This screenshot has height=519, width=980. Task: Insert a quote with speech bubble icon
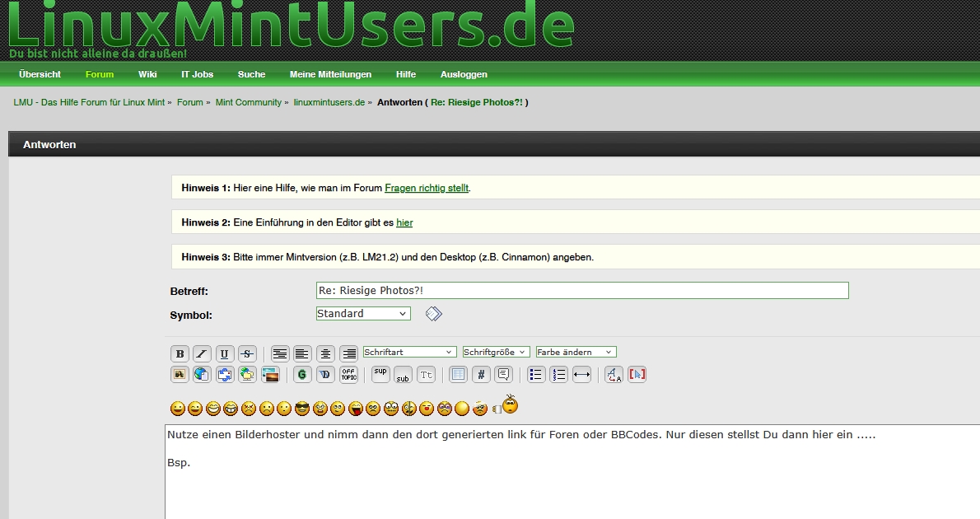(x=503, y=374)
